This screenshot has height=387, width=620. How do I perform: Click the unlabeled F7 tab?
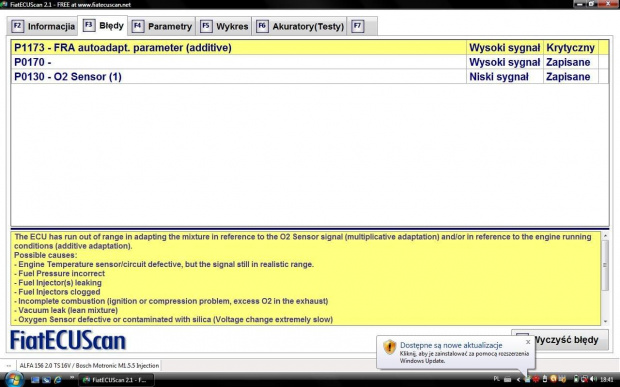[x=362, y=26]
